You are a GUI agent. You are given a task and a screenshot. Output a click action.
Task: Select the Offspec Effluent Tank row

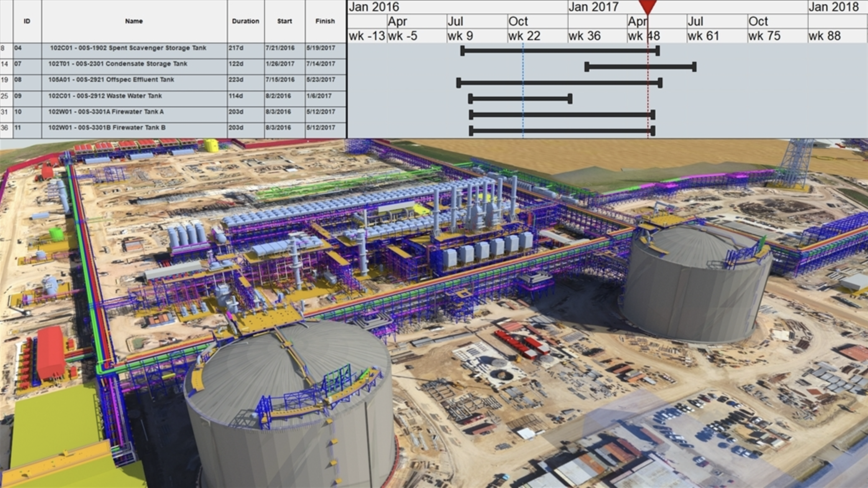coord(125,80)
